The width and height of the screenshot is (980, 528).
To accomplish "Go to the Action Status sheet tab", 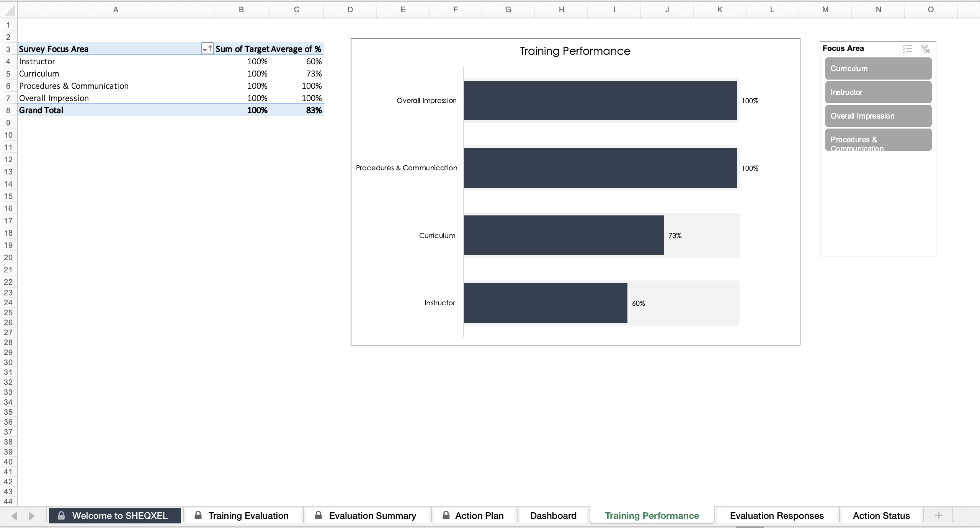I will coord(881,515).
